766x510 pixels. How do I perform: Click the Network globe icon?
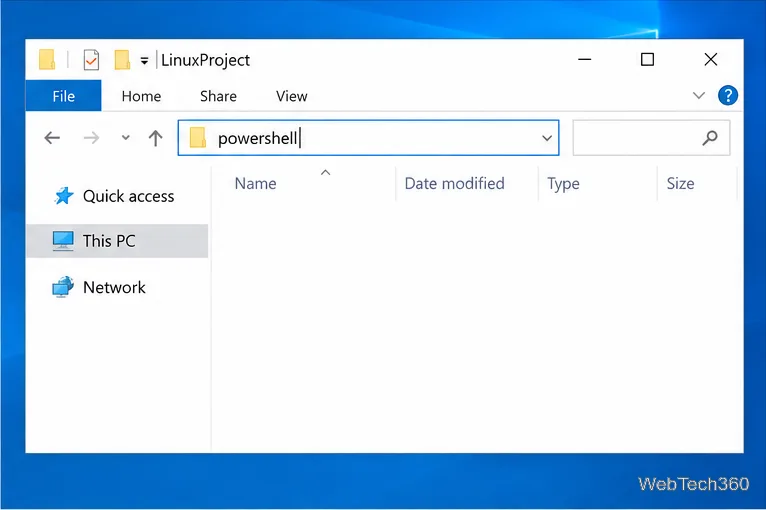(63, 287)
